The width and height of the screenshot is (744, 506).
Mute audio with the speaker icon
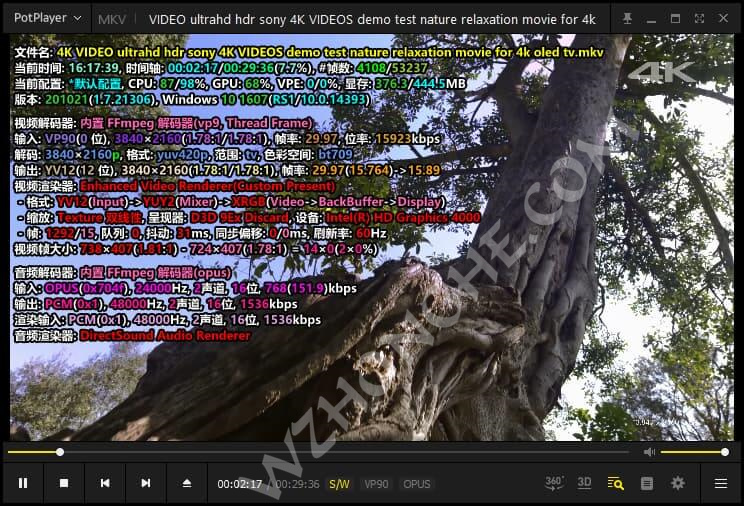point(649,452)
